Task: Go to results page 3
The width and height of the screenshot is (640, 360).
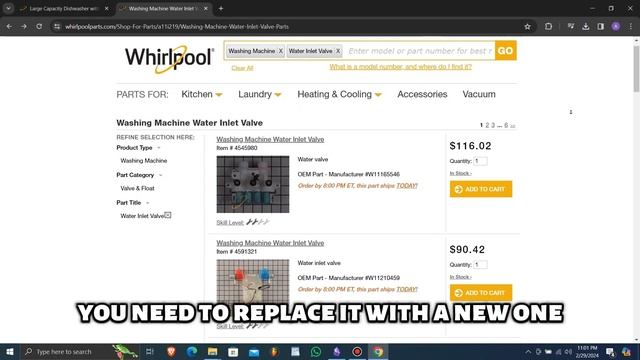Action: (x=493, y=125)
